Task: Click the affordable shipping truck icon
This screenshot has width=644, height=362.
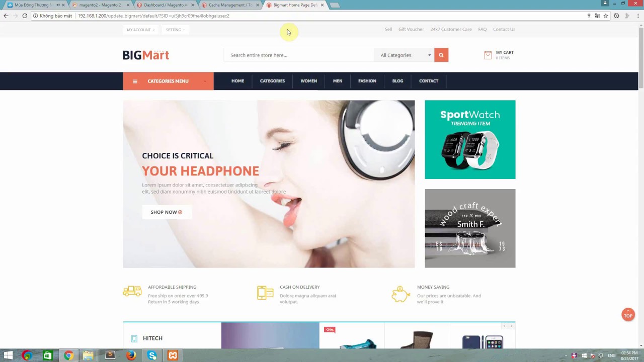Action: [x=132, y=291]
